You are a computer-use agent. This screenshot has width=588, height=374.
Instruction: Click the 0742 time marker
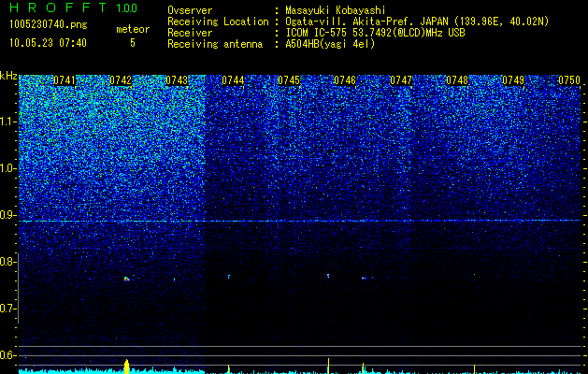pos(121,80)
